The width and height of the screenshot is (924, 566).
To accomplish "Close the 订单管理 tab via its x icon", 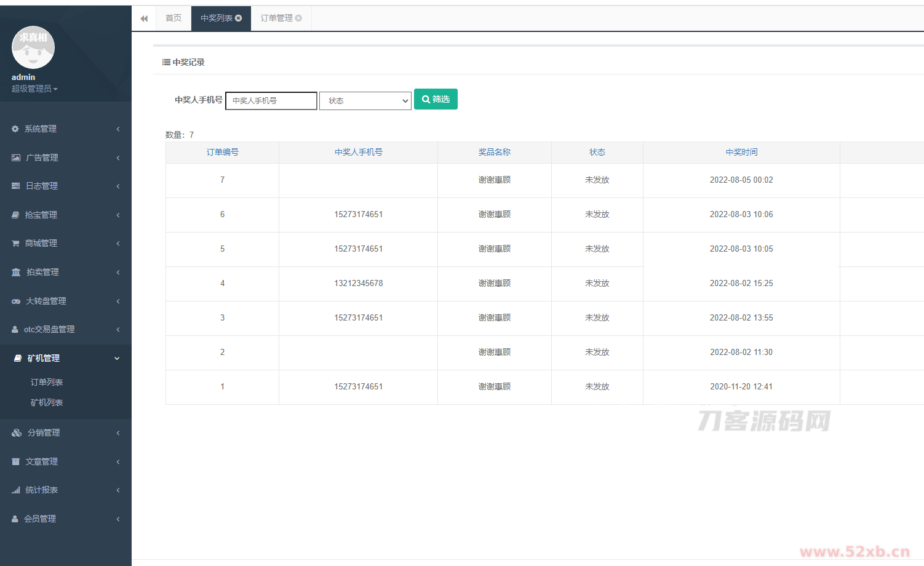I will [x=298, y=18].
